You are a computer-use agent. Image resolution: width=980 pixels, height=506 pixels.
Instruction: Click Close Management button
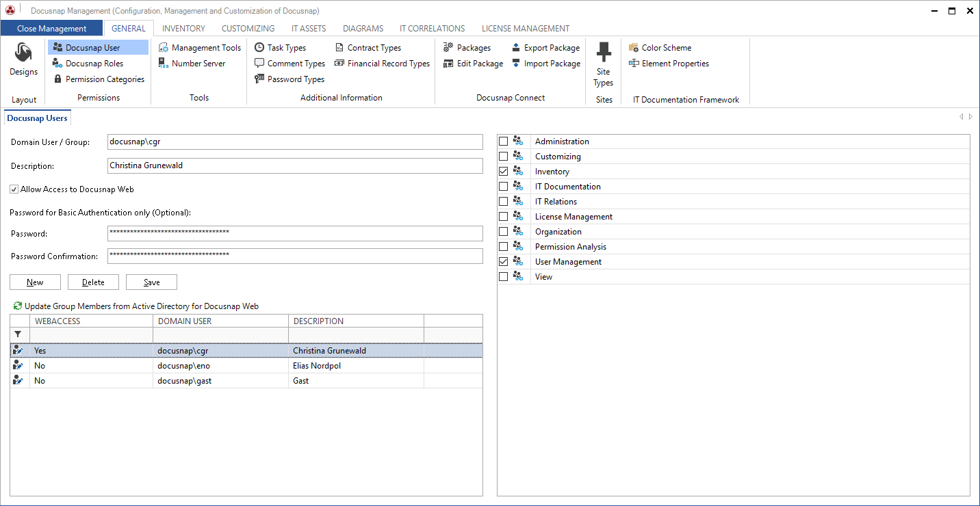point(51,29)
